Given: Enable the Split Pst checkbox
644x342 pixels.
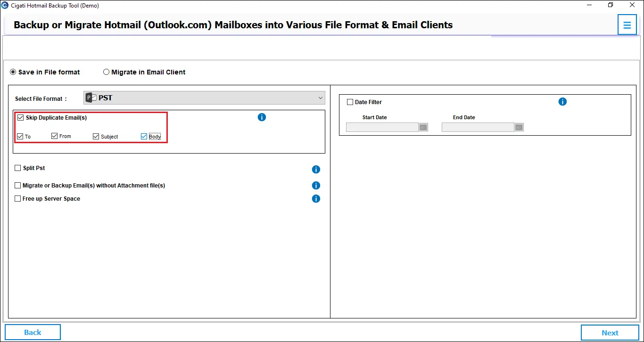Looking at the screenshot, I should click(18, 168).
